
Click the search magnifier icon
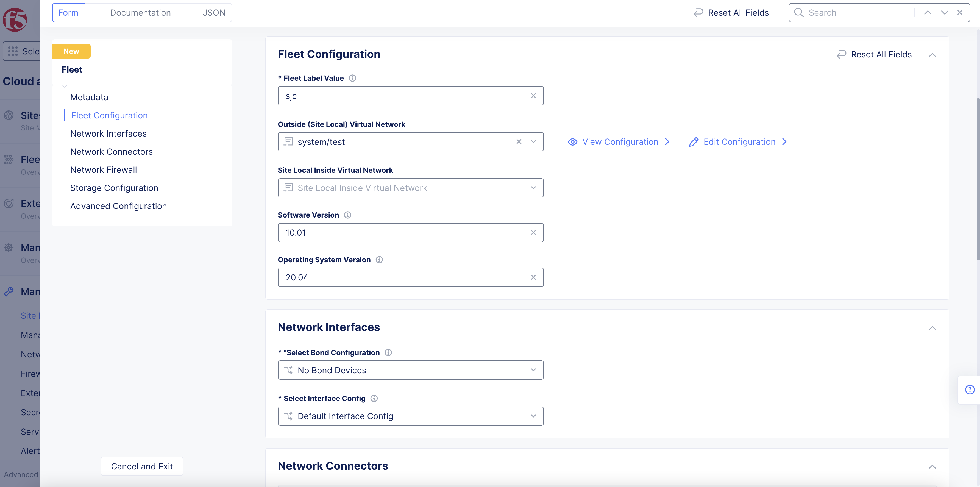point(799,13)
